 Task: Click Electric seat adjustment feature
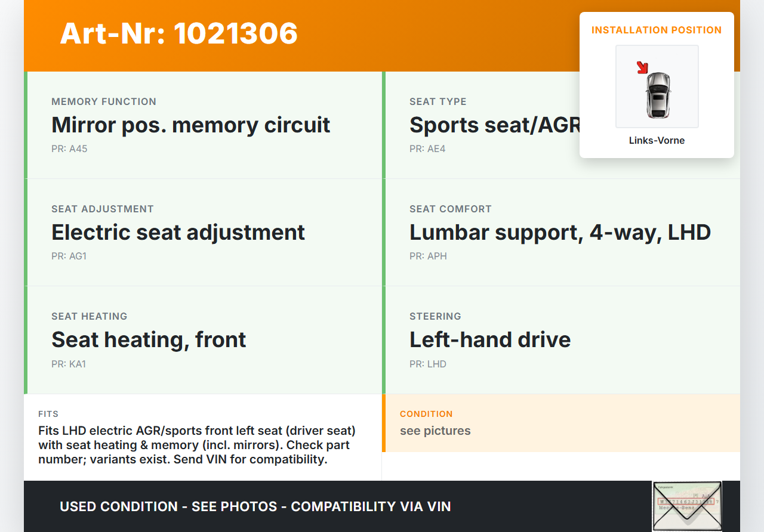(178, 233)
